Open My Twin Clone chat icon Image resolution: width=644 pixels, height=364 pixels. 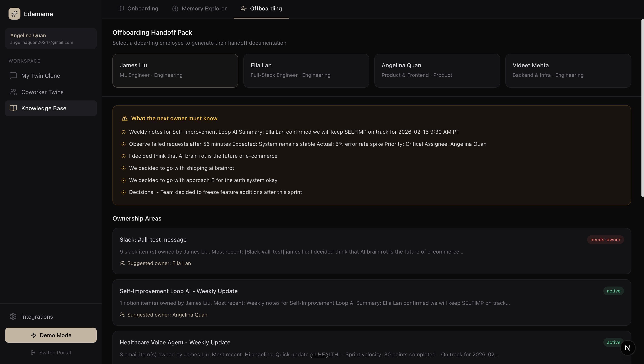[x=13, y=76]
